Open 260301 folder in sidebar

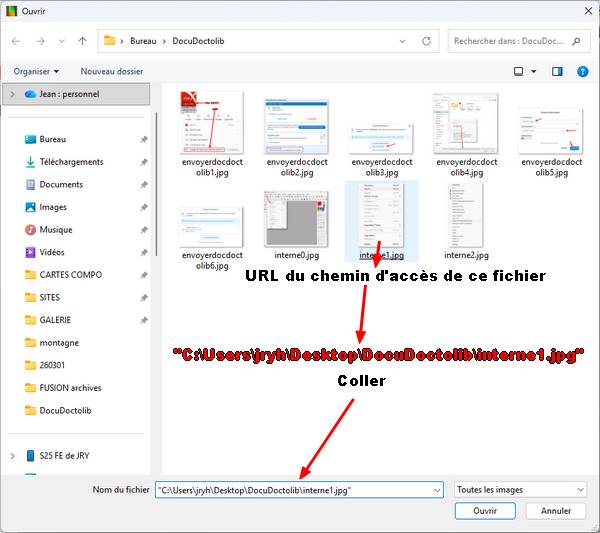(52, 365)
